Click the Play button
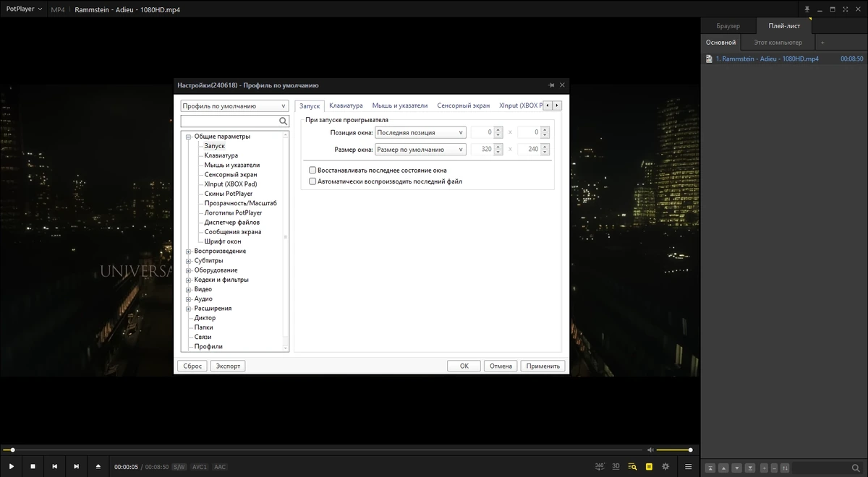This screenshot has width=868, height=477. click(11, 467)
